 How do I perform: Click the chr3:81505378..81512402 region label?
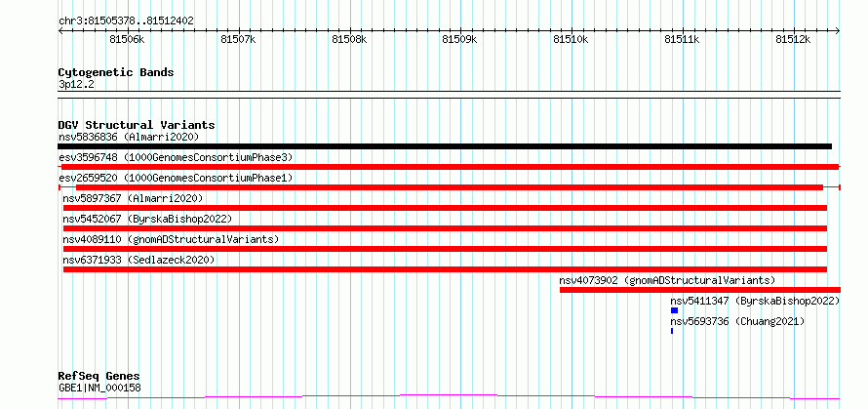pyautogui.click(x=126, y=21)
